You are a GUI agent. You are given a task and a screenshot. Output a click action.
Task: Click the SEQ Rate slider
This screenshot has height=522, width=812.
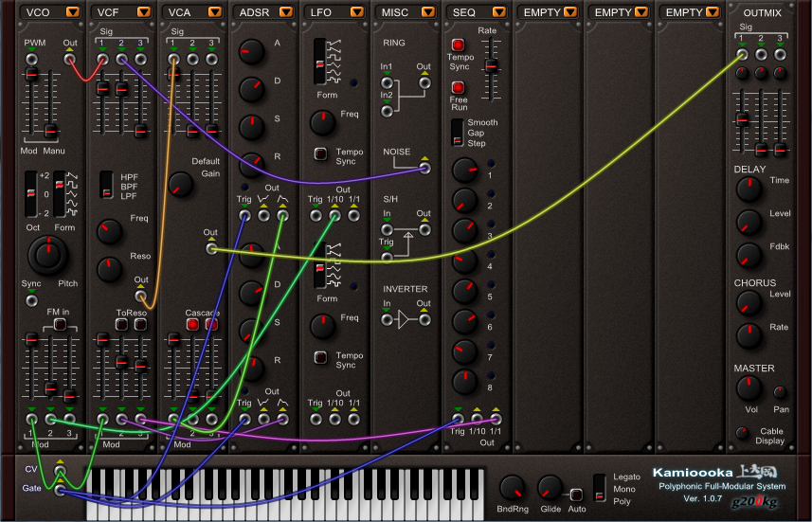pyautogui.click(x=491, y=66)
